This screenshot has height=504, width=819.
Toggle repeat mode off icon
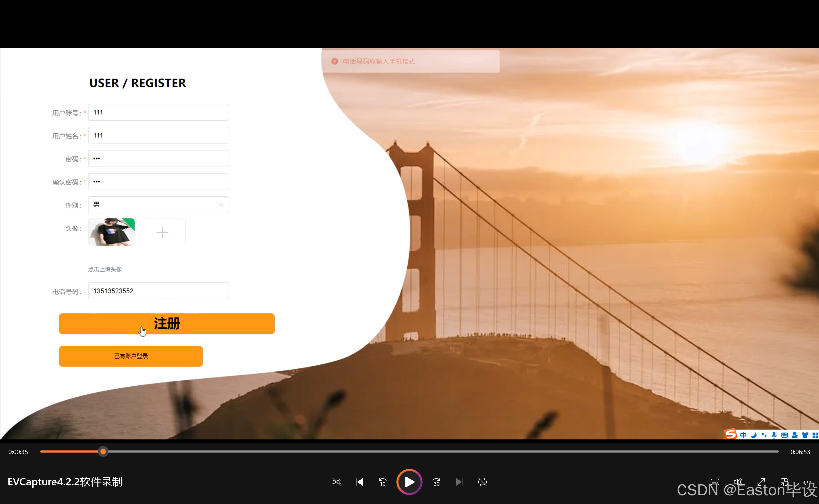pos(482,482)
